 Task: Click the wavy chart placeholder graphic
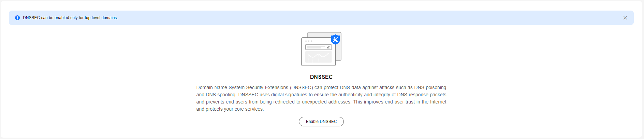(x=319, y=57)
